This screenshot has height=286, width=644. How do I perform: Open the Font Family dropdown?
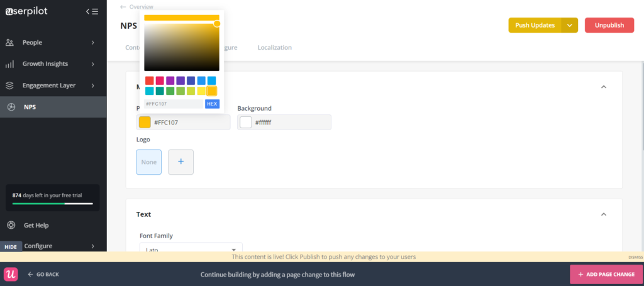coord(191,249)
